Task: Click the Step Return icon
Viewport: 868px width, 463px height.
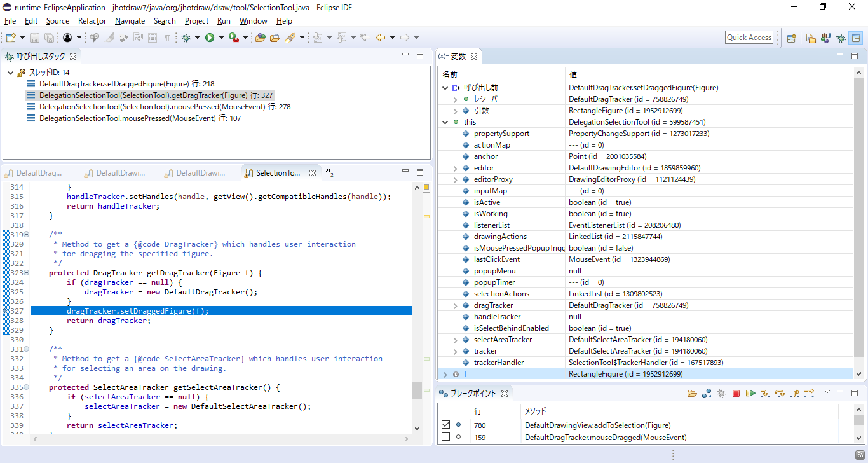Action: pyautogui.click(x=794, y=394)
